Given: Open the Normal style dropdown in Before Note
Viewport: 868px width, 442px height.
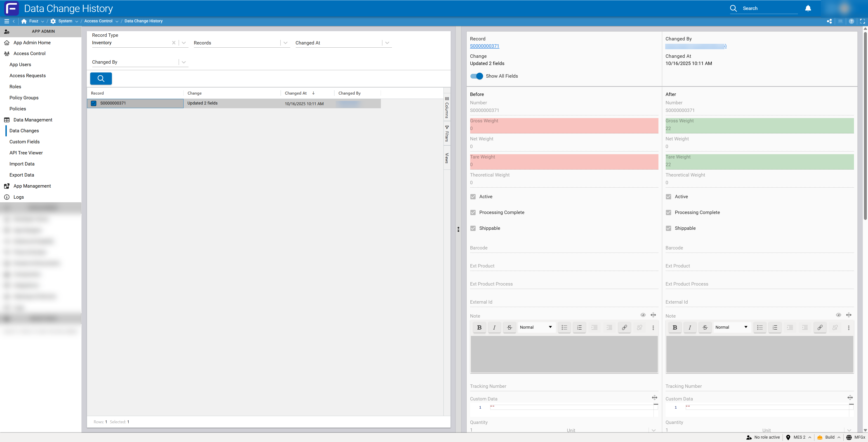Looking at the screenshot, I should (535, 327).
